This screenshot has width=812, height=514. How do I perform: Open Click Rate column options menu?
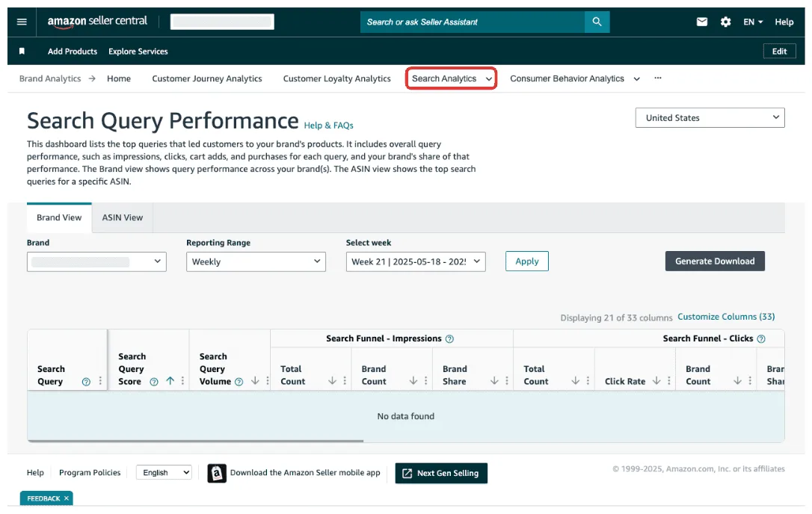[668, 382]
